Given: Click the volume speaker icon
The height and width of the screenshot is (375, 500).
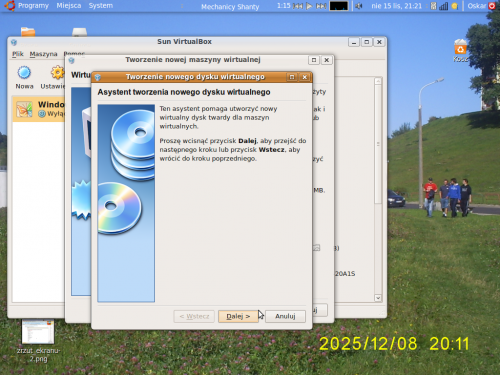Looking at the screenshot, I should click(359, 6).
